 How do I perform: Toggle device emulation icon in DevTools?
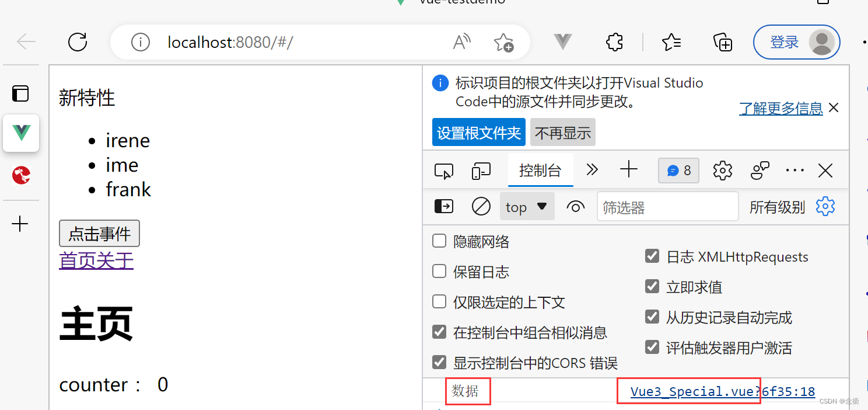(x=481, y=171)
